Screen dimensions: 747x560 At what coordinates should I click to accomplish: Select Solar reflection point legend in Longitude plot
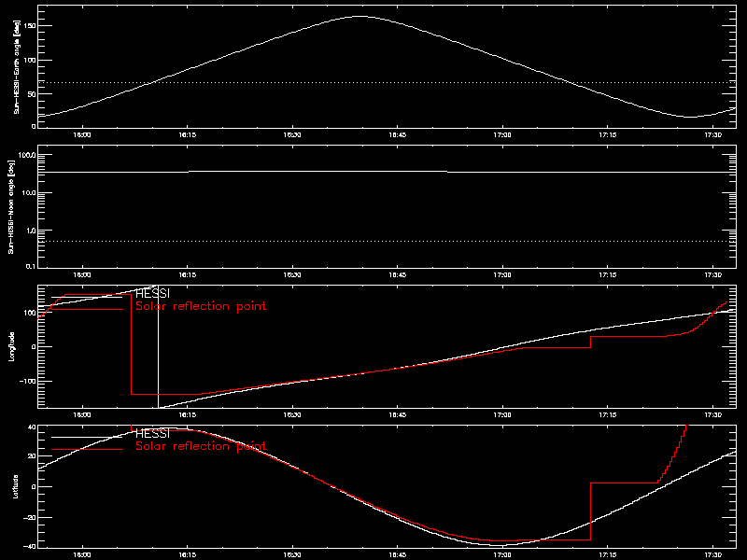click(201, 306)
